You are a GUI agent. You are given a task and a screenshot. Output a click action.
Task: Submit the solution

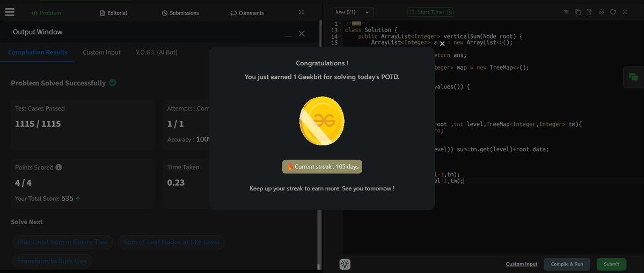(x=611, y=264)
